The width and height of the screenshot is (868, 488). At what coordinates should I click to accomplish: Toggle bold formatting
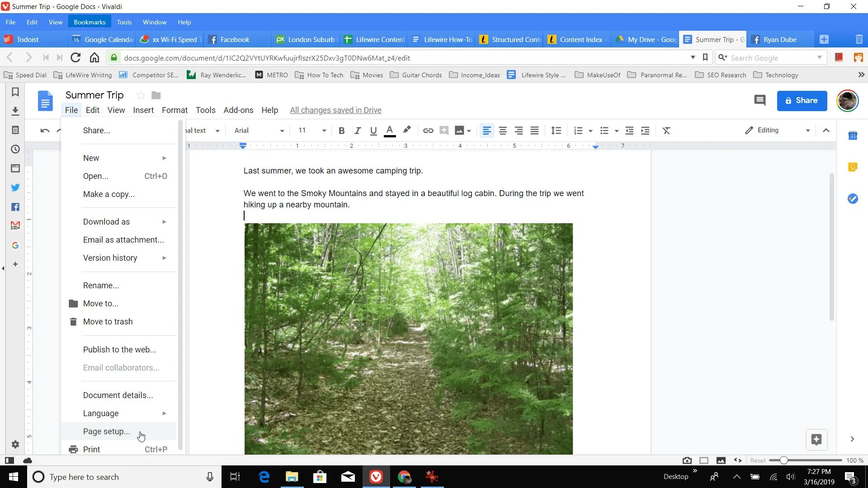pos(342,131)
